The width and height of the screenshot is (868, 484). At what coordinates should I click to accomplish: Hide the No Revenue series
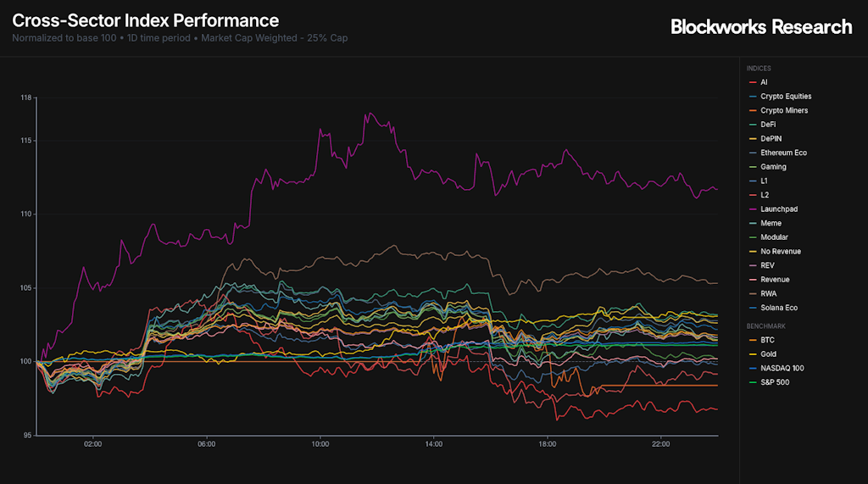[x=780, y=251]
